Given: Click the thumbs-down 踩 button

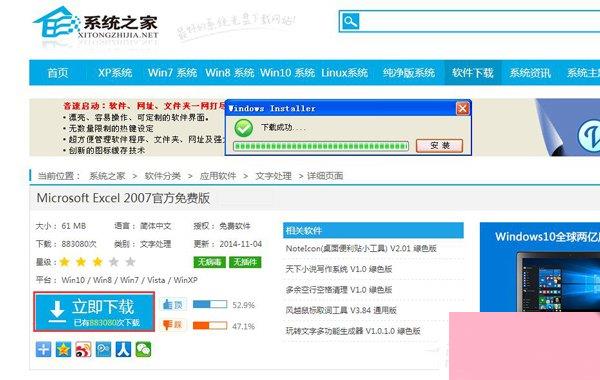Looking at the screenshot, I should click(x=173, y=325).
